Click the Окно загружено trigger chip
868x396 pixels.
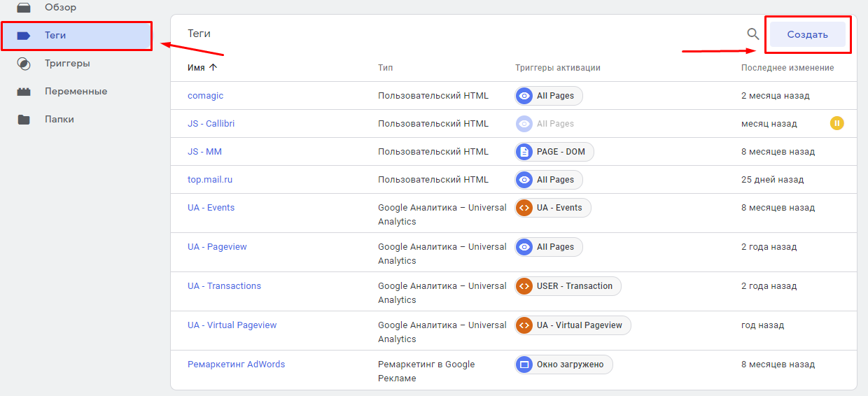563,365
